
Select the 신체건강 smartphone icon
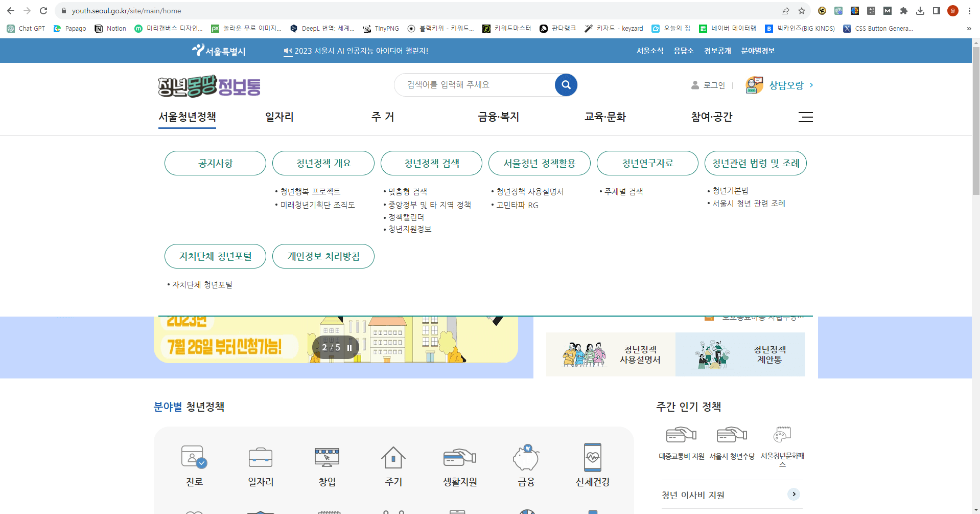592,458
